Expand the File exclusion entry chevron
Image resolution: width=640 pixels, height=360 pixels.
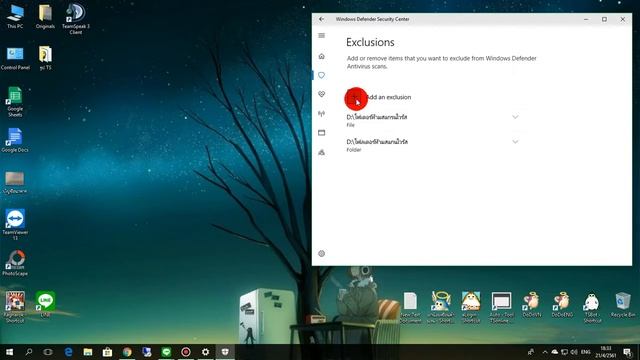515,117
